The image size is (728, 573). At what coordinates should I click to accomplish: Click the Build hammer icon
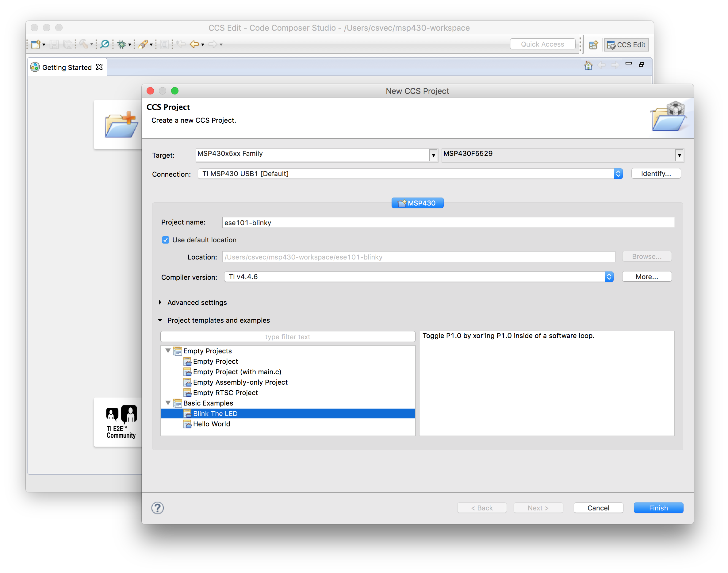84,44
